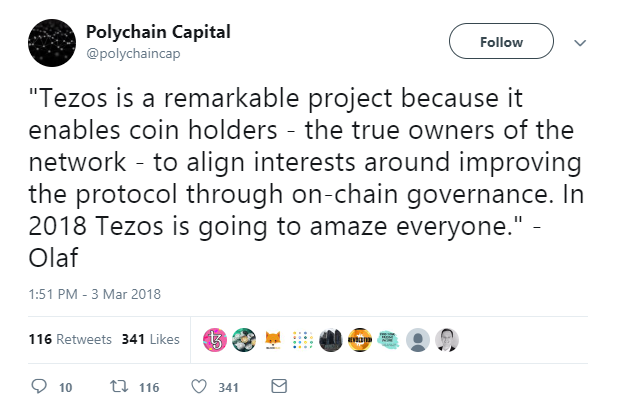The image size is (617, 413).
Task: Like the tweet with heart icon
Action: [198, 387]
